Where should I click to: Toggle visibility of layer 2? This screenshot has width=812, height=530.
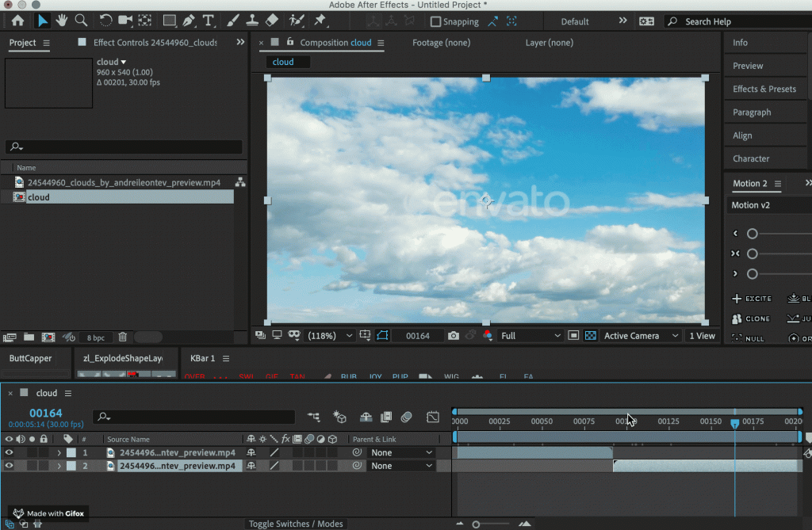pyautogui.click(x=10, y=466)
